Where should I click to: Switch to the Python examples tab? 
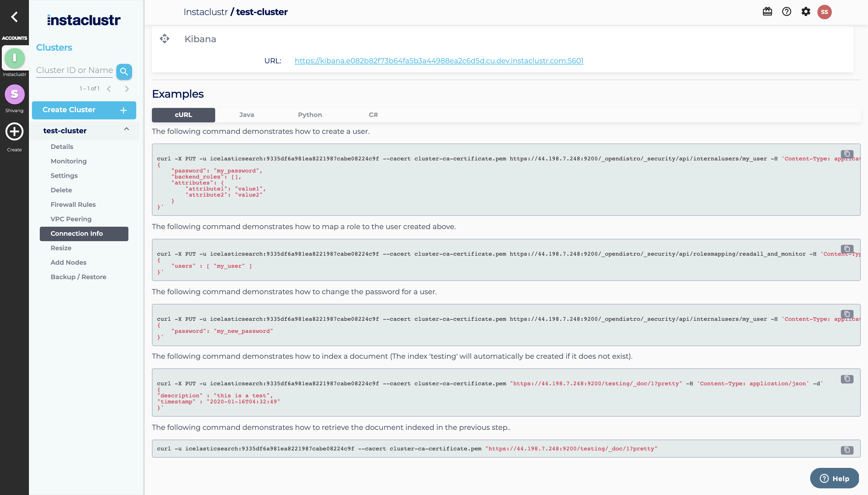click(310, 115)
